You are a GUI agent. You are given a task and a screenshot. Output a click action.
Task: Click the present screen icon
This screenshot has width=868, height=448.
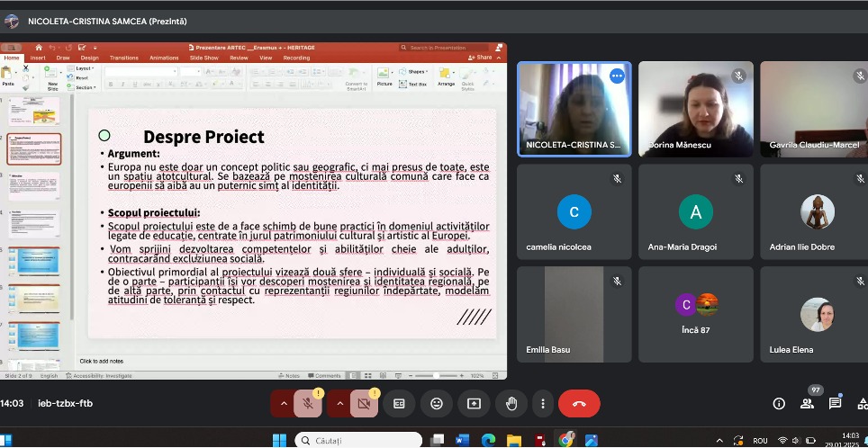coord(474,404)
